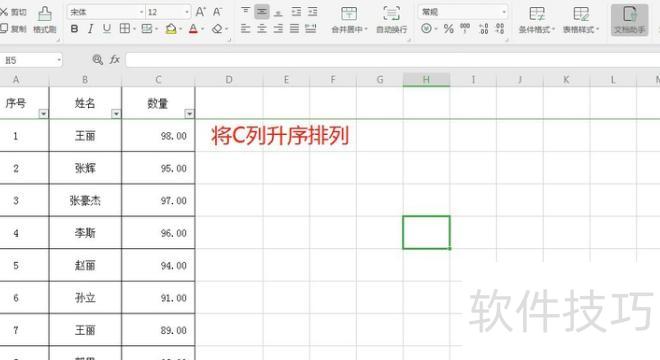Screen dimensions: 660x360
Task: Apply justified alignment
Action: pos(294,29)
